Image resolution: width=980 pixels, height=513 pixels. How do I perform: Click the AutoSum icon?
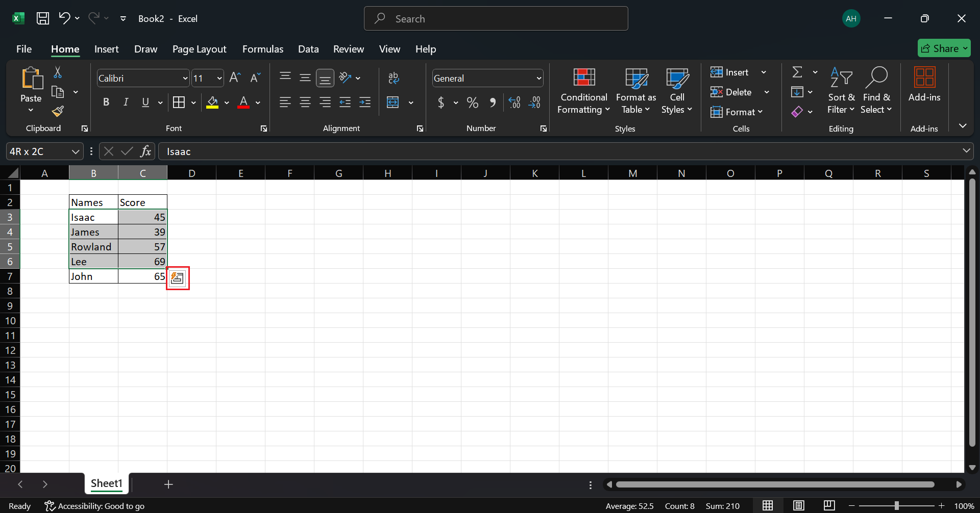(x=798, y=72)
